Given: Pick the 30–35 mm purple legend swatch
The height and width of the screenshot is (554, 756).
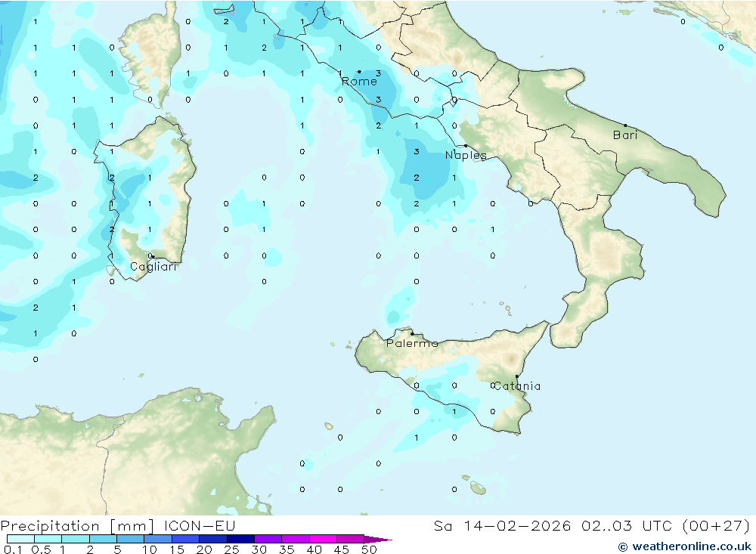Looking at the screenshot, I should coord(268,539).
